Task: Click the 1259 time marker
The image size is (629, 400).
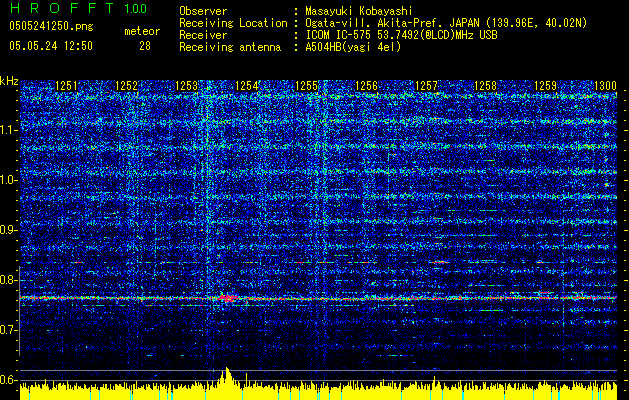Action: [546, 86]
